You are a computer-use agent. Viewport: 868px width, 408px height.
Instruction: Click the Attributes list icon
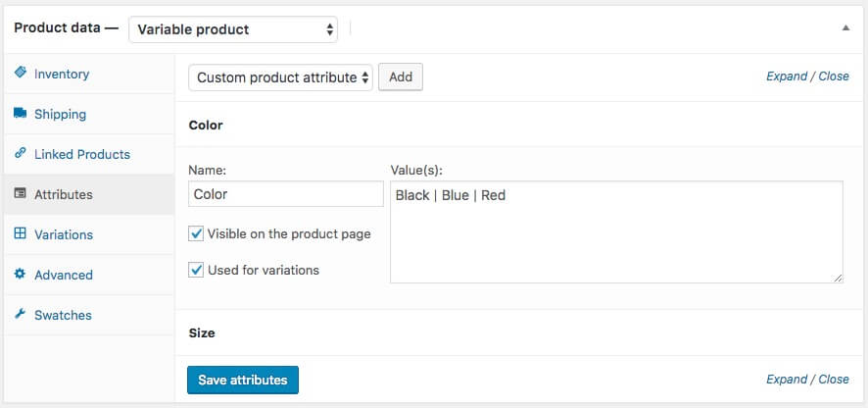[20, 194]
